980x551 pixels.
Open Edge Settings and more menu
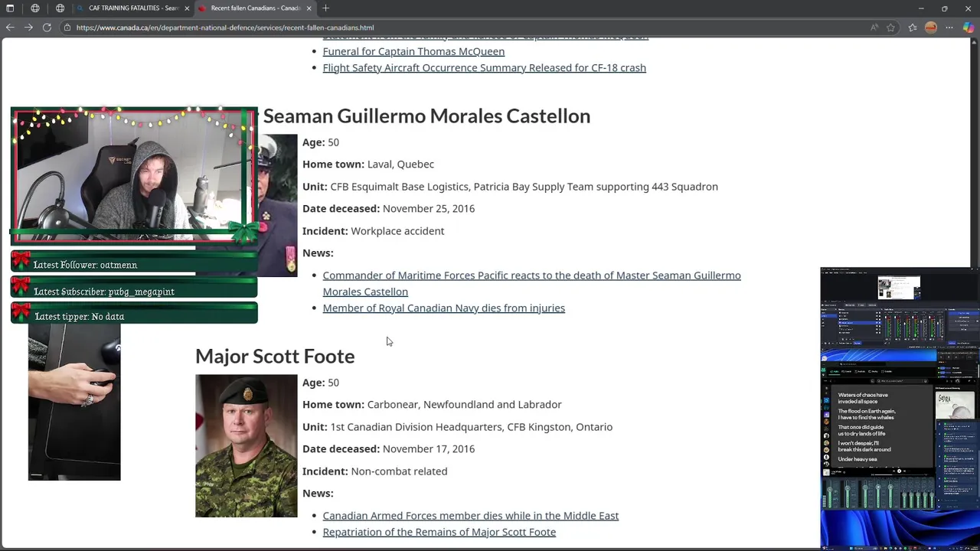[949, 28]
